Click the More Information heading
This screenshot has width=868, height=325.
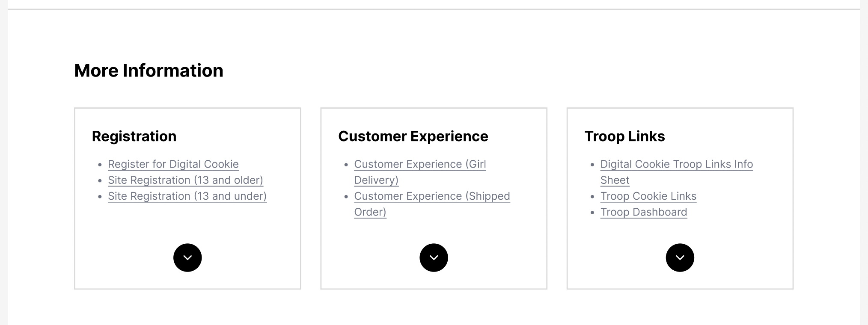coord(149,71)
